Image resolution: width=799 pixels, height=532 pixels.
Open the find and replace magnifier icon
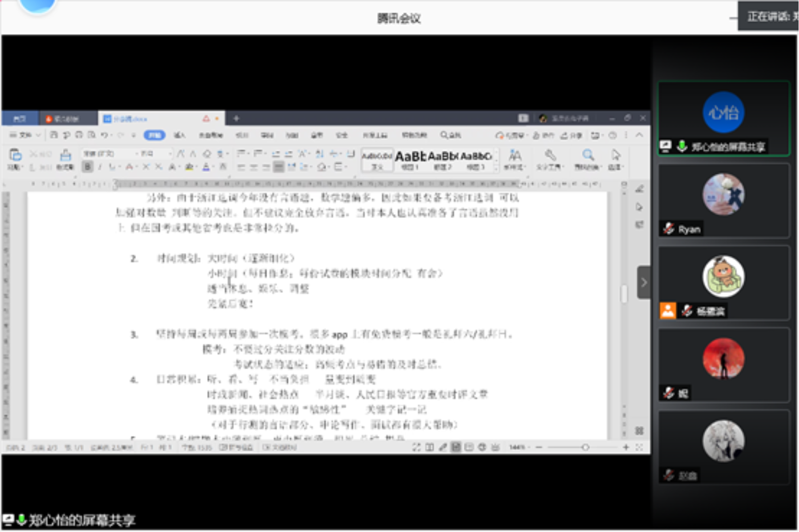[x=587, y=155]
